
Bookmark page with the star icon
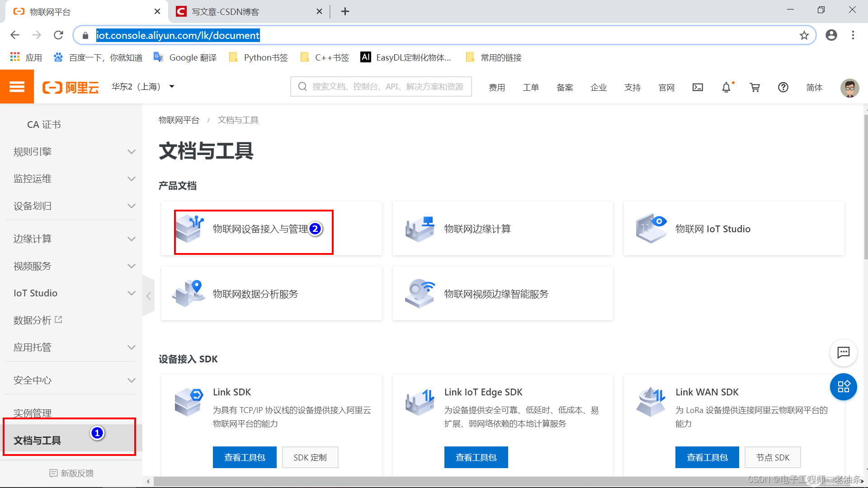(x=804, y=35)
